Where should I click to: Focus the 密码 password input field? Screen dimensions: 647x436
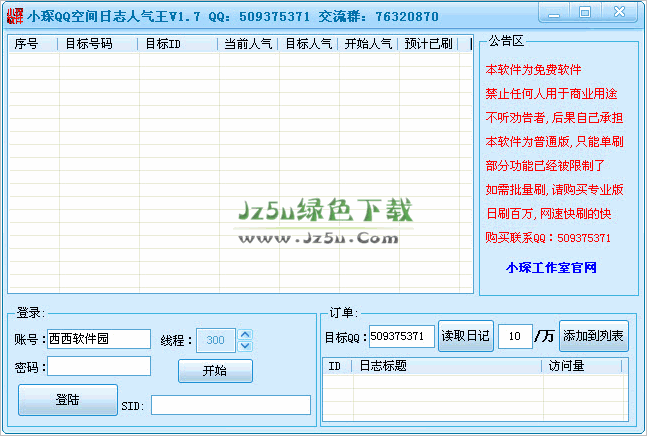coord(99,366)
